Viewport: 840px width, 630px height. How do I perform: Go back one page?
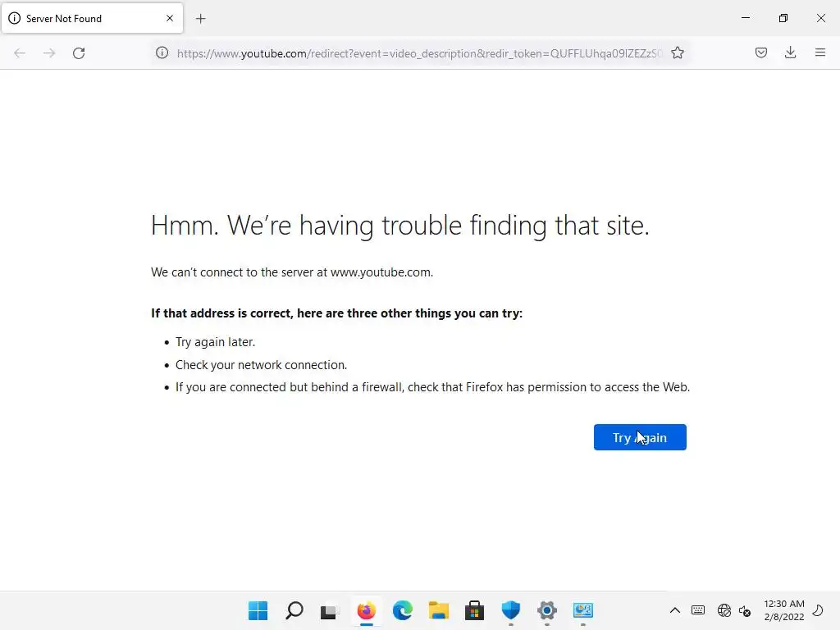[20, 53]
